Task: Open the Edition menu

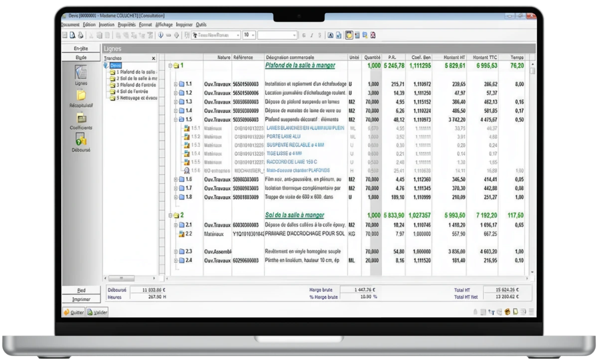Action: (x=89, y=24)
